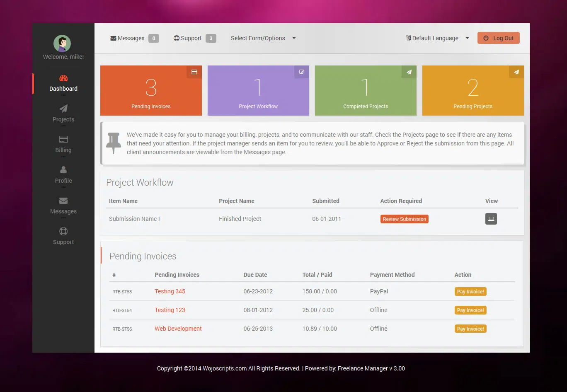Pay invoice for Testing 345
Viewport: 567px width, 392px height.
pyautogui.click(x=470, y=292)
